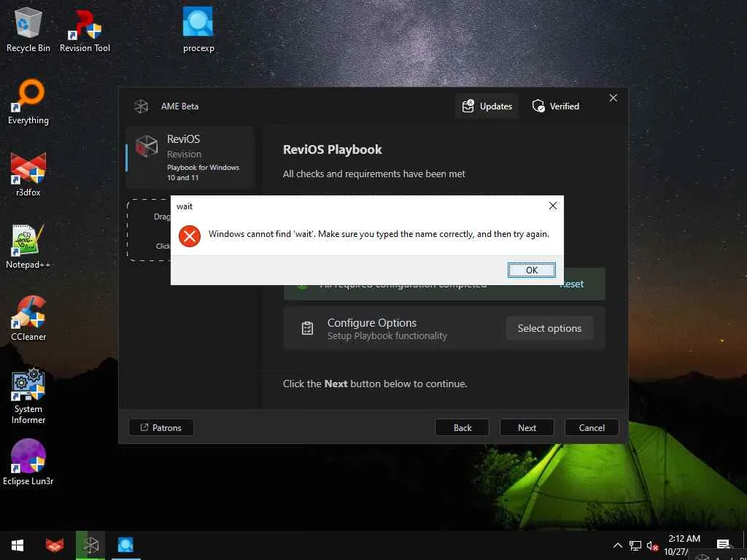Click OK in the wait error dialog
Image resolution: width=747 pixels, height=560 pixels.
(532, 270)
